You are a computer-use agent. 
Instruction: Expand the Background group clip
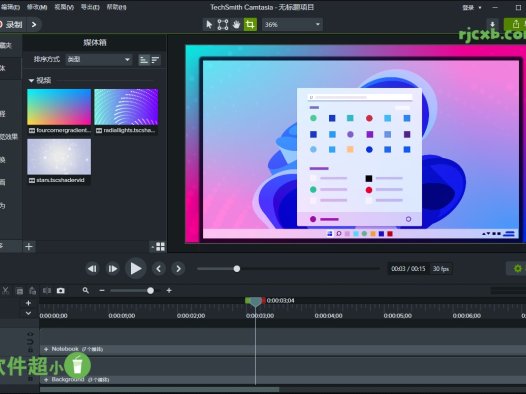pos(46,380)
